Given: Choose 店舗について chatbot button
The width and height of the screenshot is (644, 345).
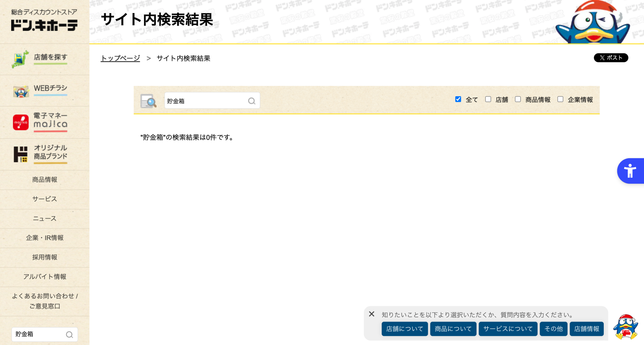Looking at the screenshot, I should tap(405, 329).
